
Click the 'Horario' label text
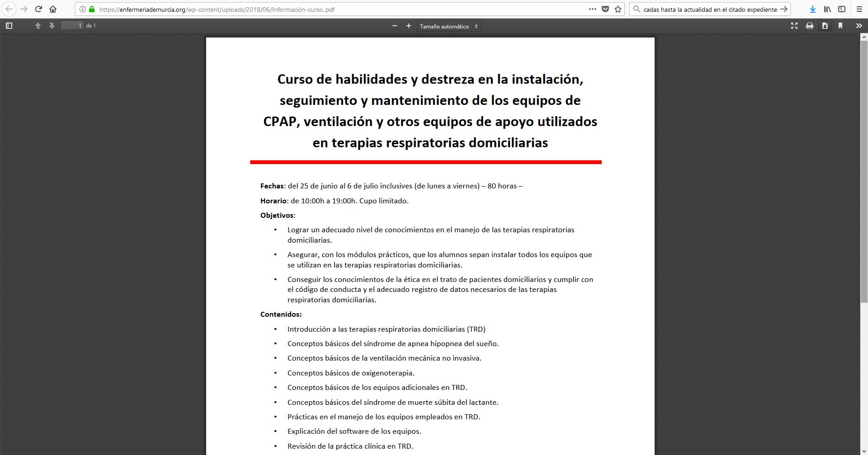click(x=274, y=201)
